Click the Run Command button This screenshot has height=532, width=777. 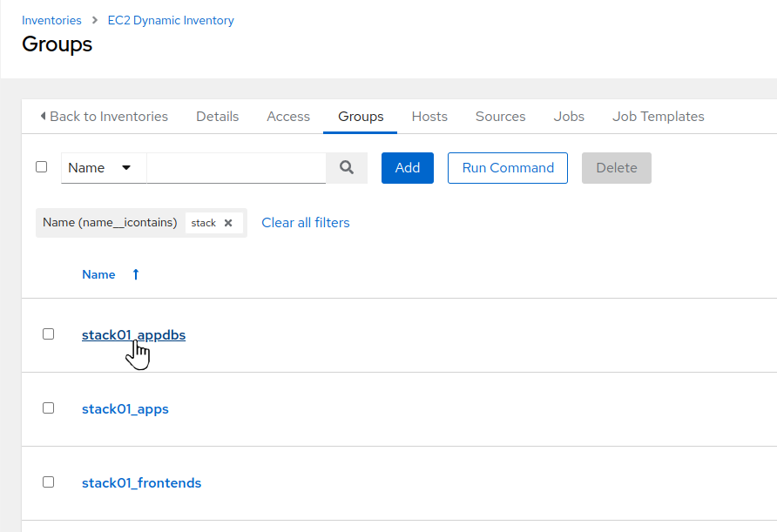coord(508,168)
